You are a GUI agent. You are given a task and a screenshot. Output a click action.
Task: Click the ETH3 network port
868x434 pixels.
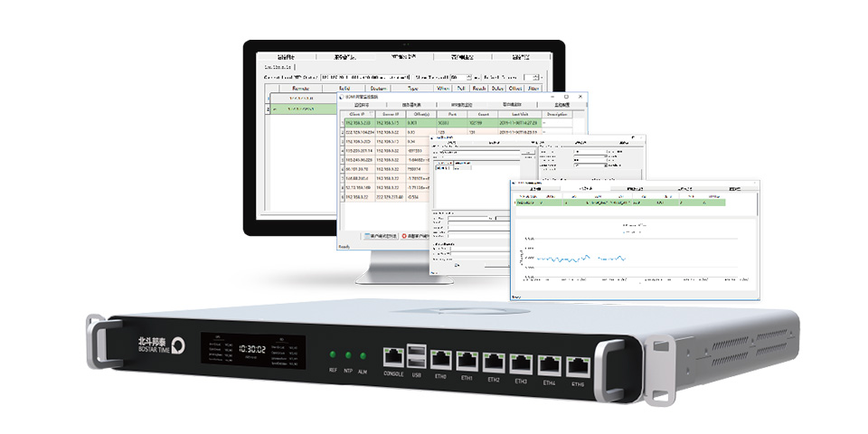522,363
